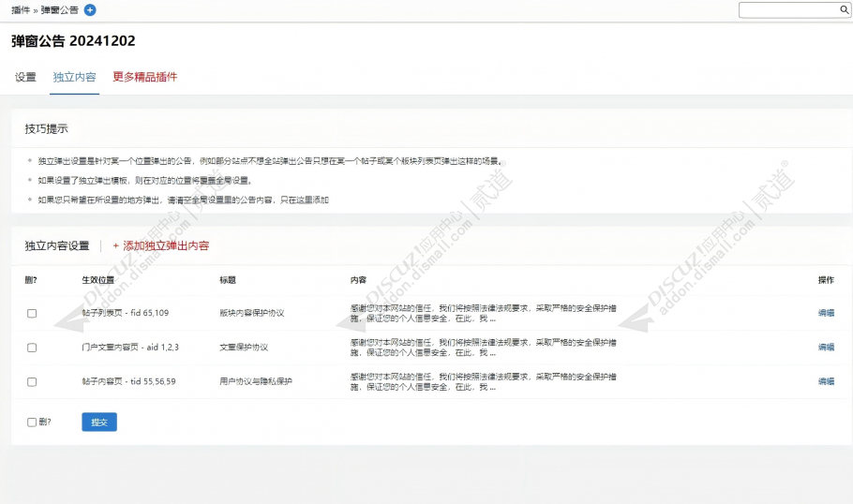Click the 帖子列表页 - fid 65,109 cell
The image size is (853, 504).
tap(125, 313)
